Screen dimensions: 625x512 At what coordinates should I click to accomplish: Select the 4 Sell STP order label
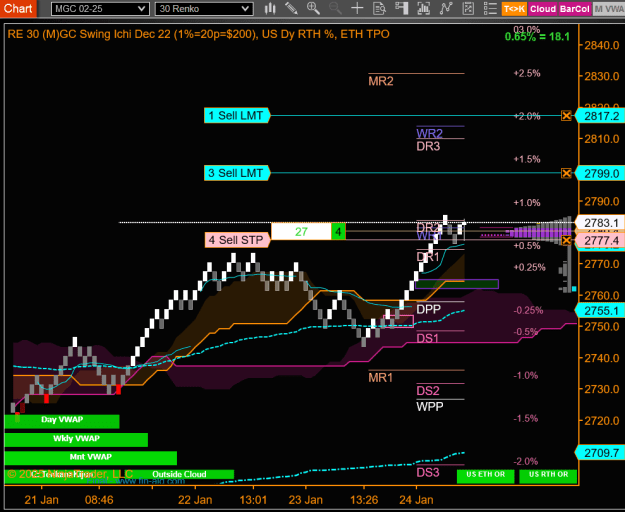237,240
